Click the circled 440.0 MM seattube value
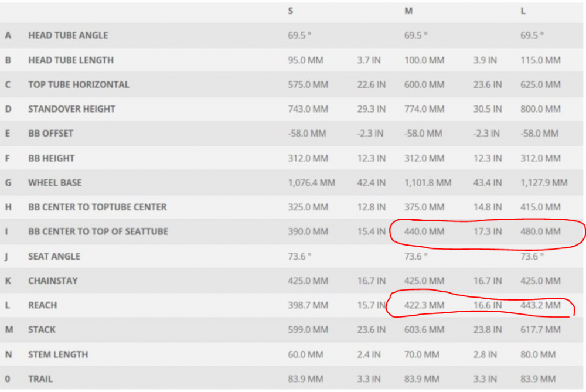 point(424,232)
